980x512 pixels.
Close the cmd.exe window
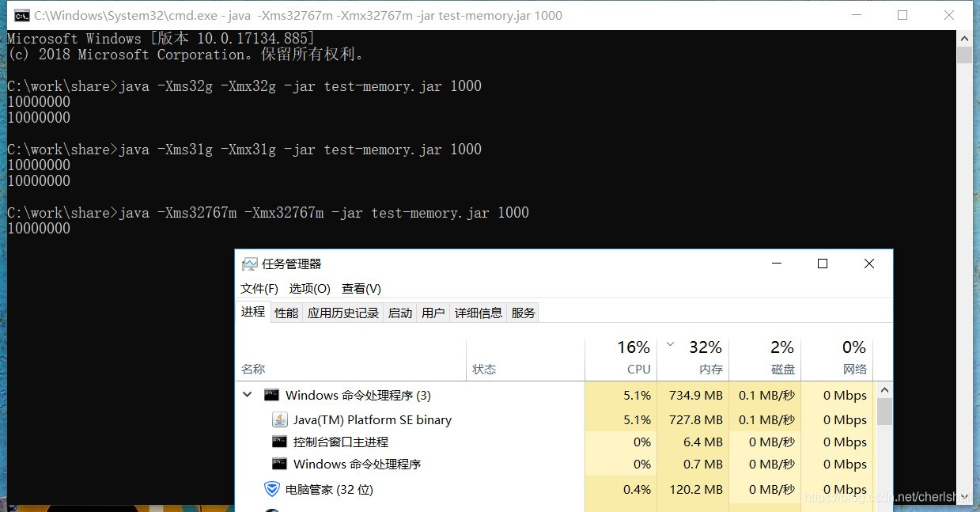click(x=950, y=15)
